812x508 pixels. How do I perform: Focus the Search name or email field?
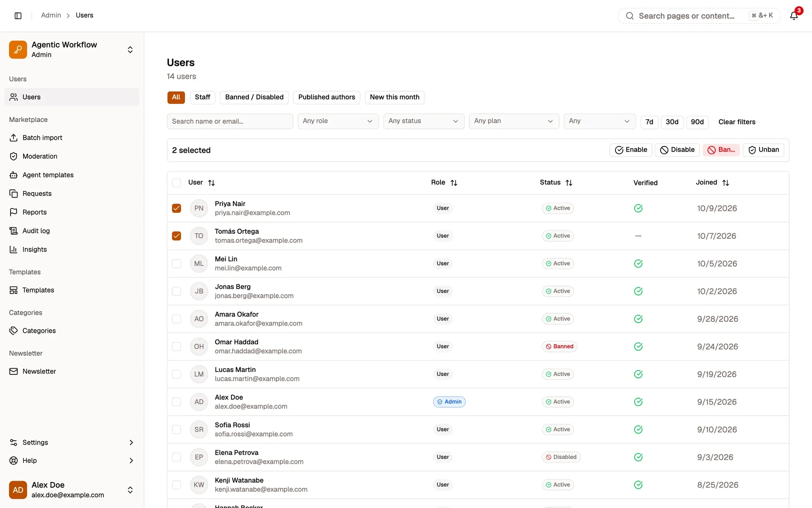point(230,121)
